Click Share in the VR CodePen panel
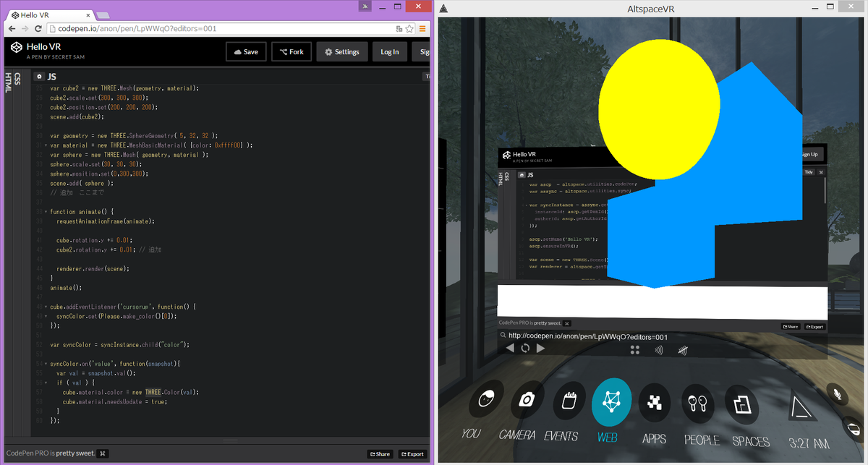This screenshot has height=465, width=868. pos(791,327)
